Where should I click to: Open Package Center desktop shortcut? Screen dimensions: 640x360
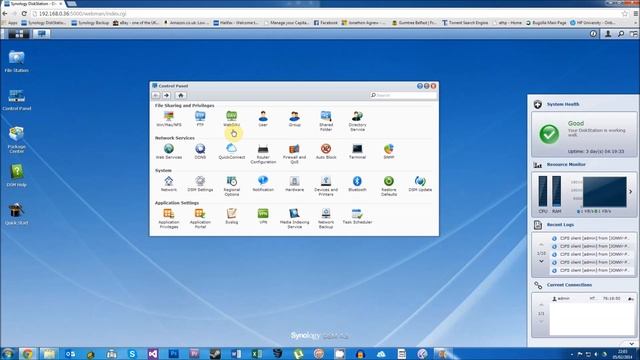pyautogui.click(x=16, y=140)
